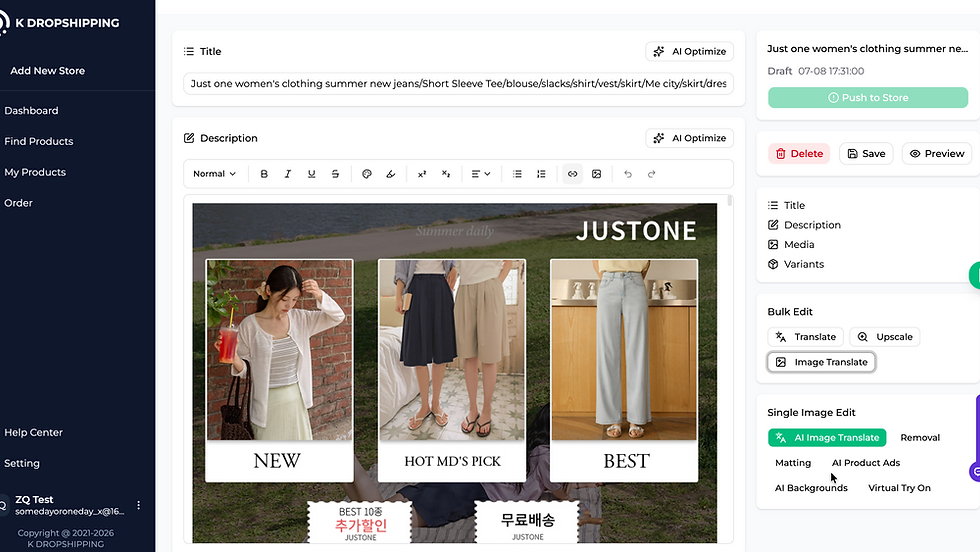Open the Normal paragraph style dropdown
Screen dimensions: 980x552
click(214, 174)
